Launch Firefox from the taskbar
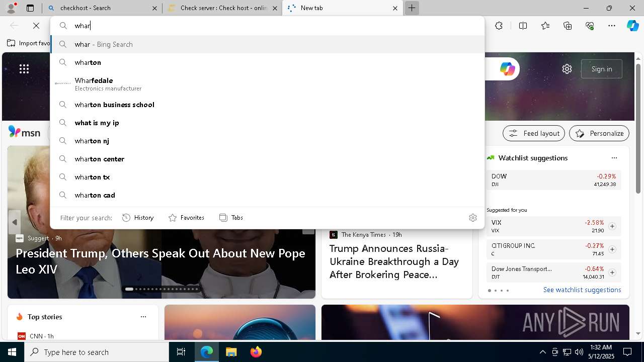 click(256, 352)
